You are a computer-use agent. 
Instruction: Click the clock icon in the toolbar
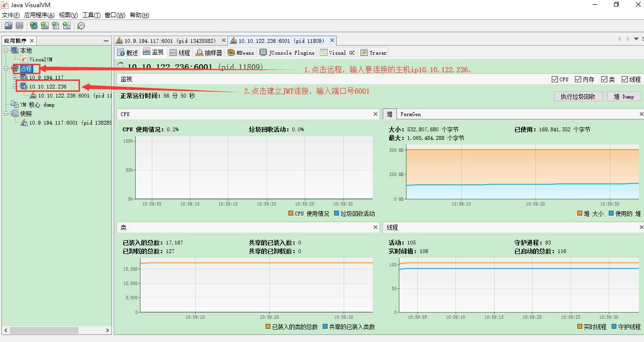tap(81, 25)
